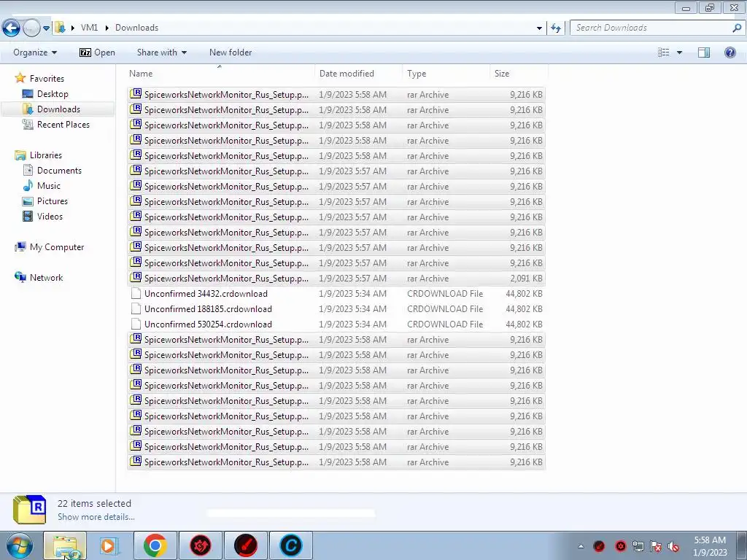747x560 pixels.
Task: Select My Computer in the sidebar
Action: (57, 247)
